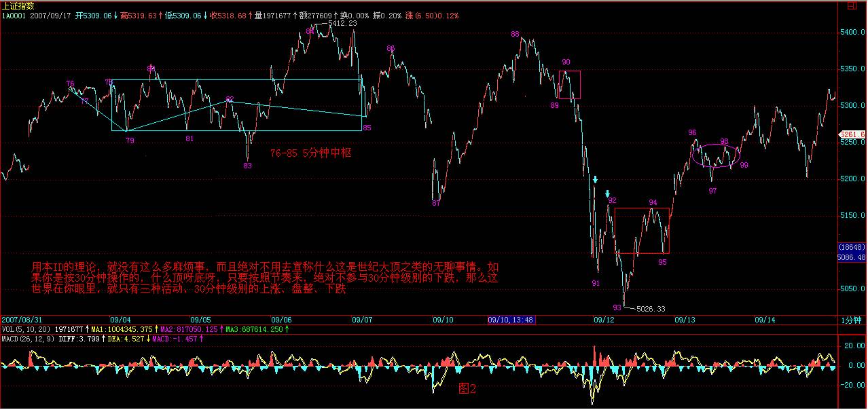Click the 5026.33 low price marker
This screenshot has width=868, height=410.
650,309
